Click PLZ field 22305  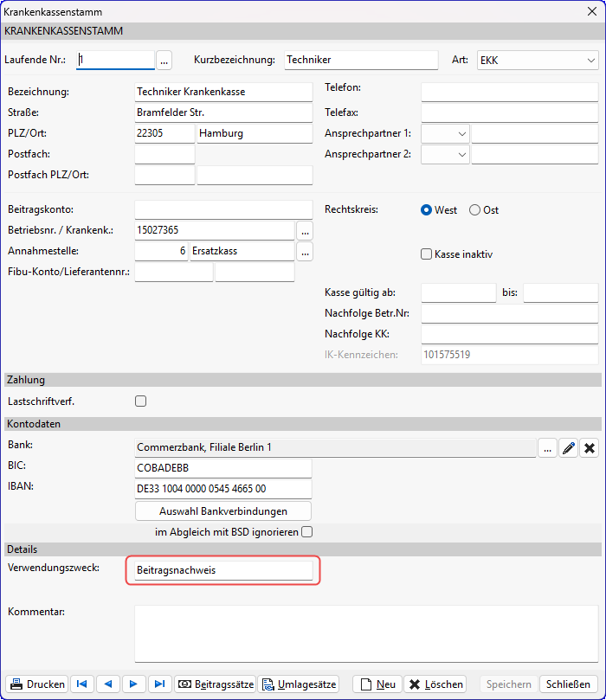coord(164,133)
